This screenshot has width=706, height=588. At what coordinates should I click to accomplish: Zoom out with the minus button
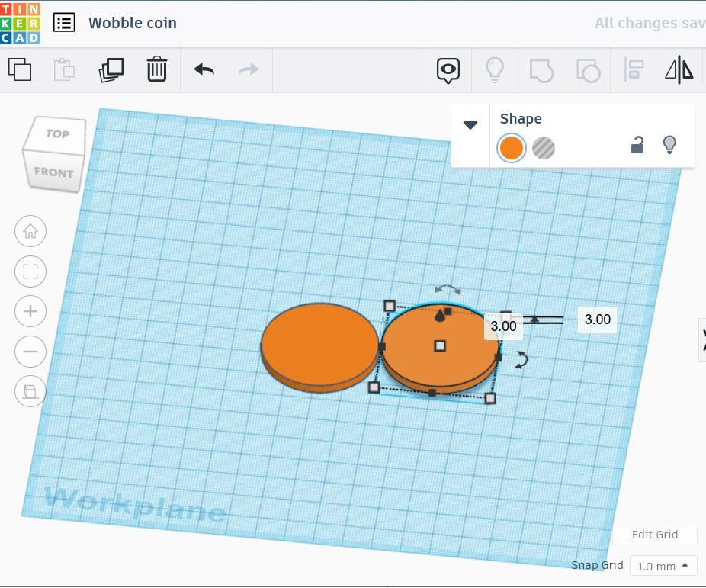30,351
